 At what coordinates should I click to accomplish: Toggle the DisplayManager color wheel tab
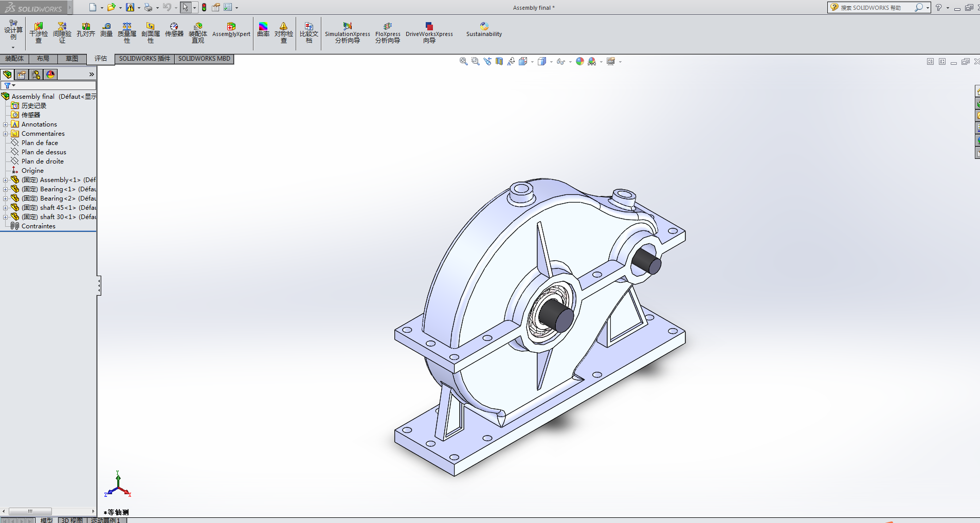tap(50, 75)
